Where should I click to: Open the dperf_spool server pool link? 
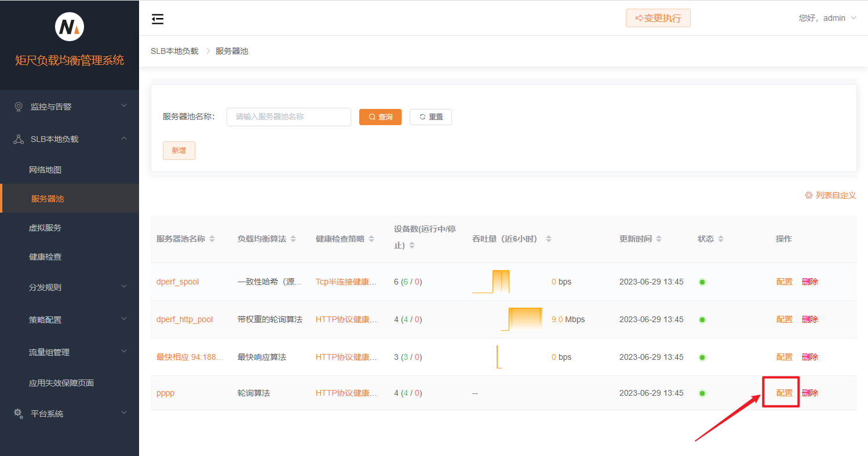click(x=177, y=282)
